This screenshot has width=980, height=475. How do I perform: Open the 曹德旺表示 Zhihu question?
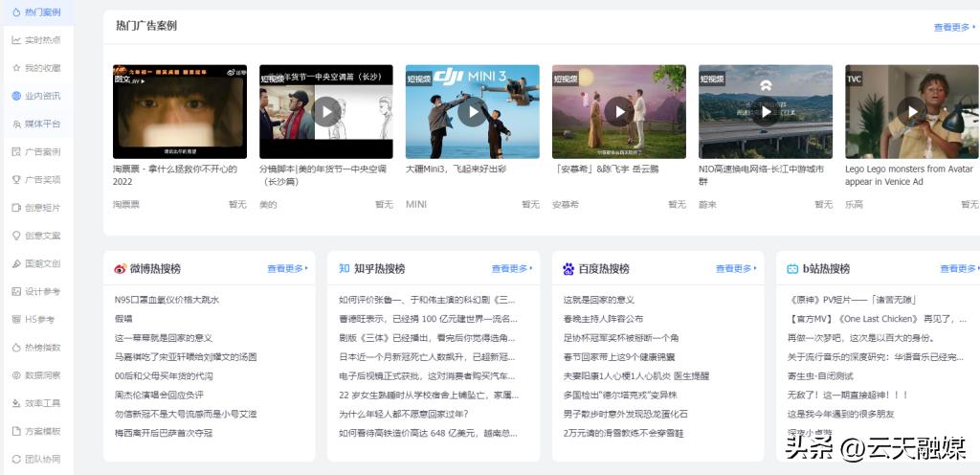(428, 319)
